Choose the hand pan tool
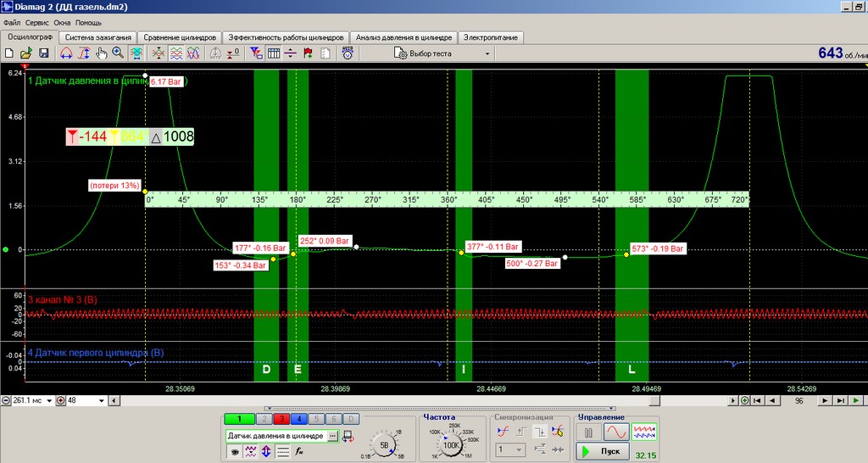Screen dimensions: 868x463 tap(102, 53)
